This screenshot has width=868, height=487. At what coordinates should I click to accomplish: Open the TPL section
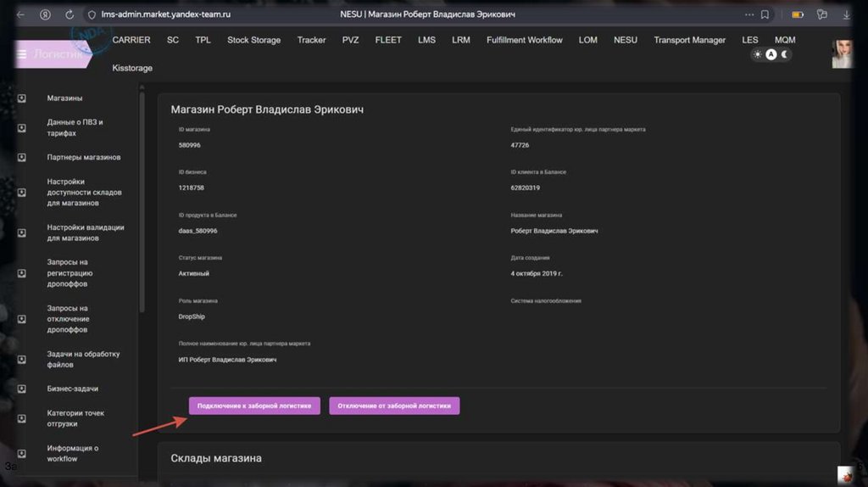point(203,40)
